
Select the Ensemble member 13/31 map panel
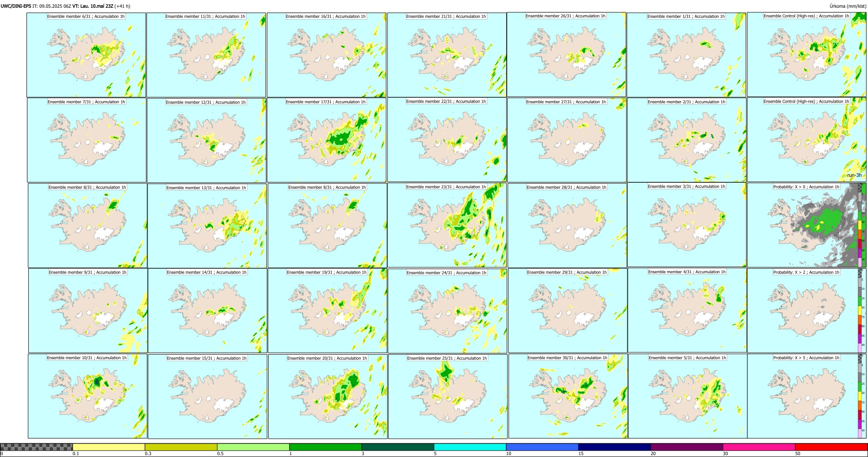click(x=207, y=226)
